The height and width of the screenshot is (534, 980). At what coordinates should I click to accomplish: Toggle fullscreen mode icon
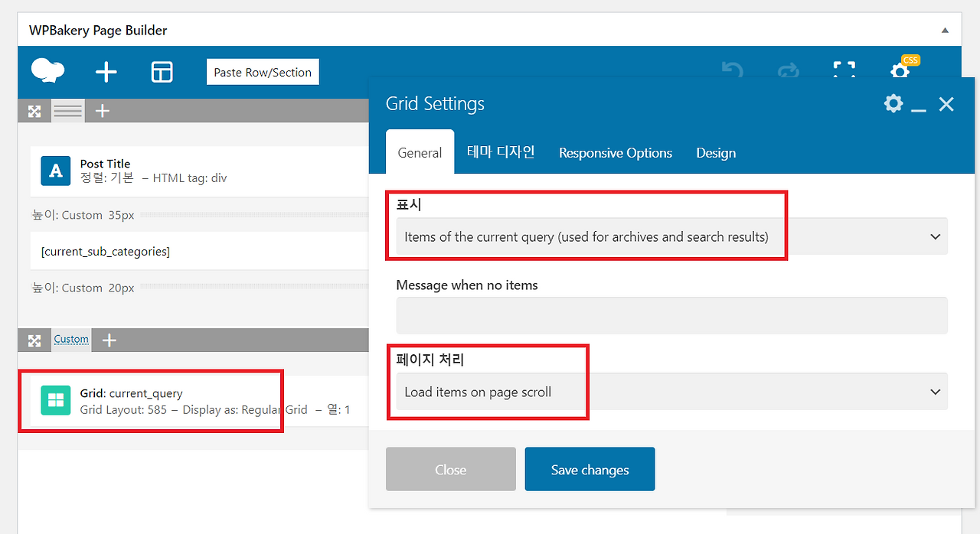[x=844, y=71]
